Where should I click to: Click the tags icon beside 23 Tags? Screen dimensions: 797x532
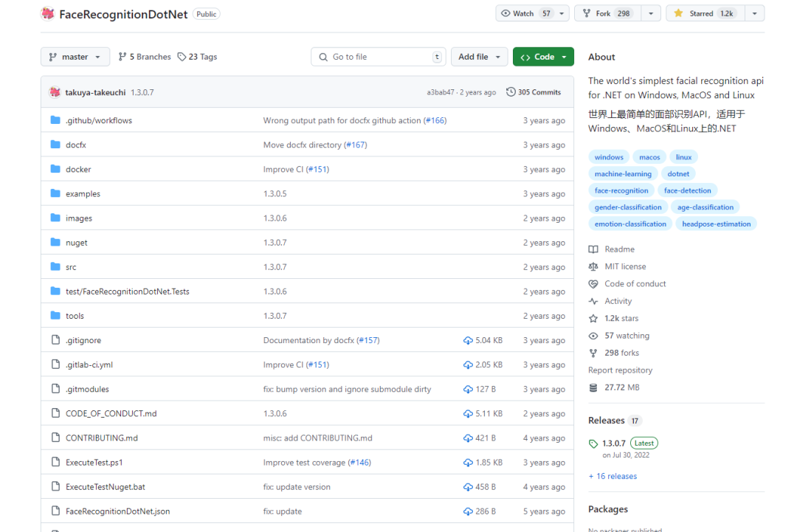tap(182, 57)
